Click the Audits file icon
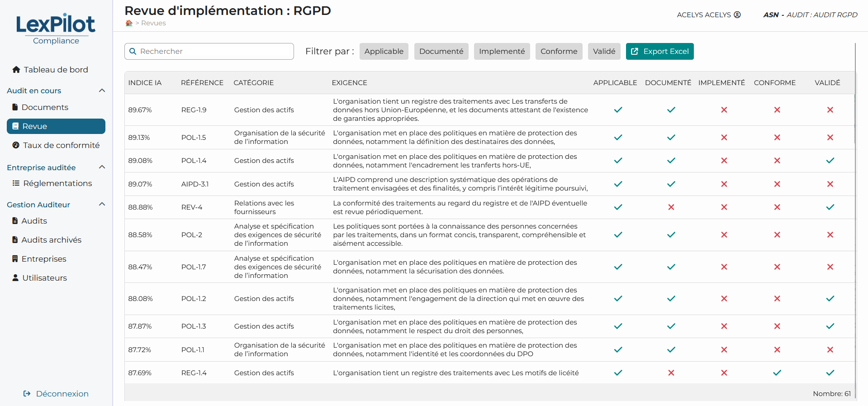 point(15,221)
